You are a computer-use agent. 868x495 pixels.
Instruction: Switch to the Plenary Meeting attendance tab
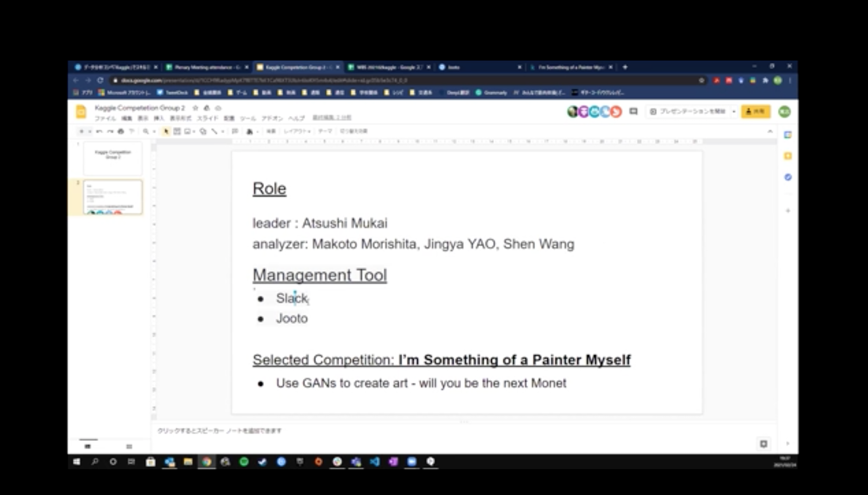point(207,67)
